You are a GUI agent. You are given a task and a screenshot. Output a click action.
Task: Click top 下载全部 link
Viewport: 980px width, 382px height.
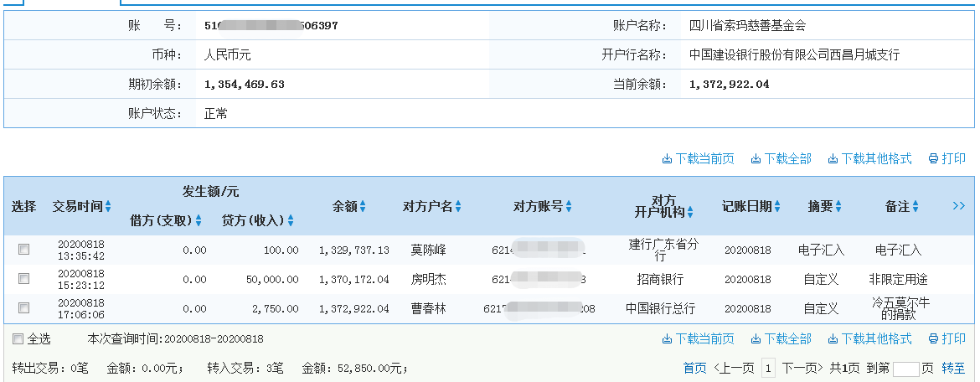pyautogui.click(x=781, y=159)
